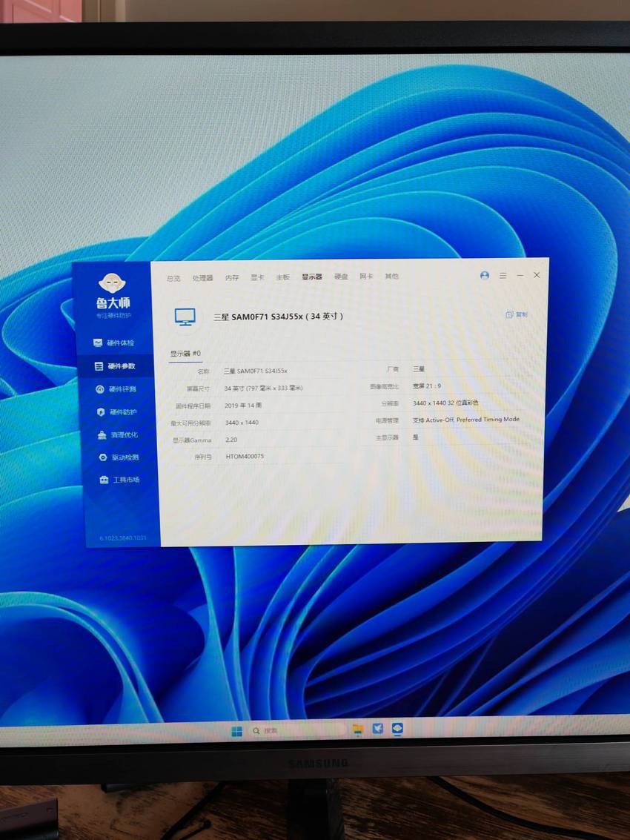The width and height of the screenshot is (630, 840).
Task: Click the Gamma value 2.20
Action: tap(231, 440)
